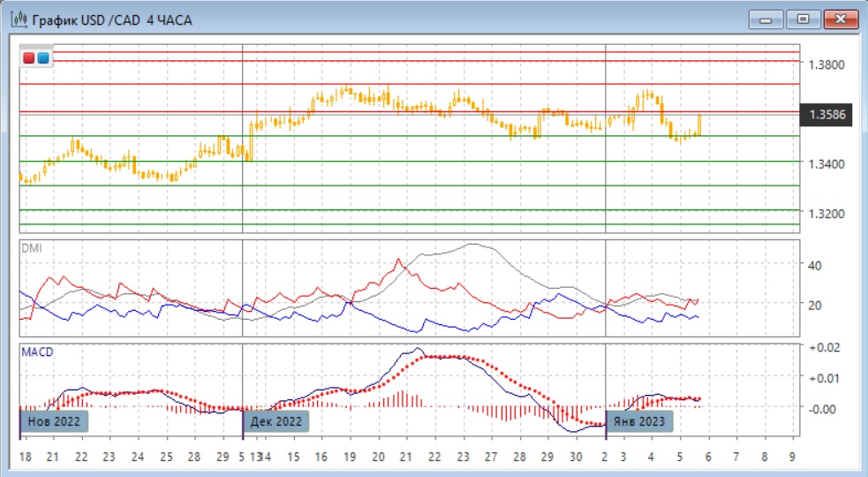Select the Янв 2023 month marker

pos(641,420)
